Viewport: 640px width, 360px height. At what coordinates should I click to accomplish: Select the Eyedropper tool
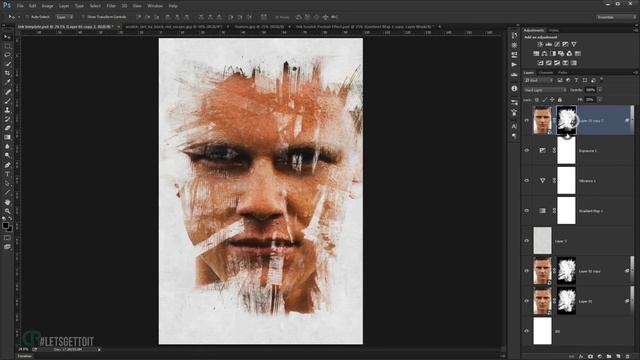(x=7, y=82)
